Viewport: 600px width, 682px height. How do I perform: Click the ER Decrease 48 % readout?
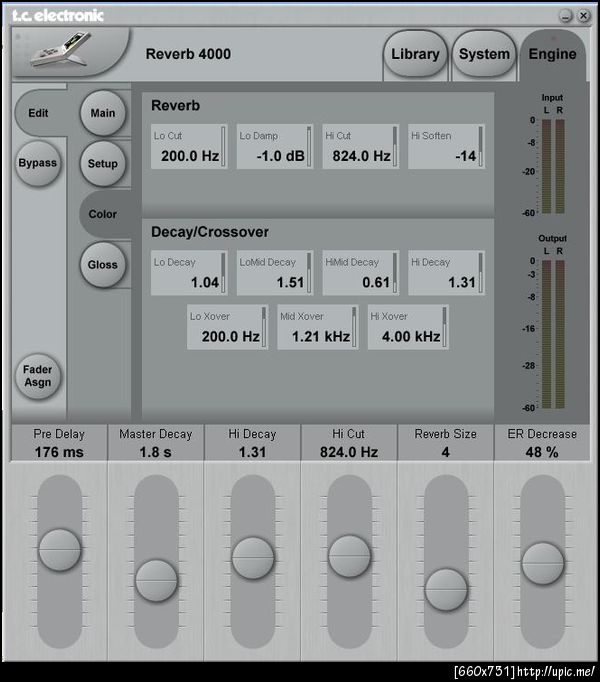coord(542,443)
